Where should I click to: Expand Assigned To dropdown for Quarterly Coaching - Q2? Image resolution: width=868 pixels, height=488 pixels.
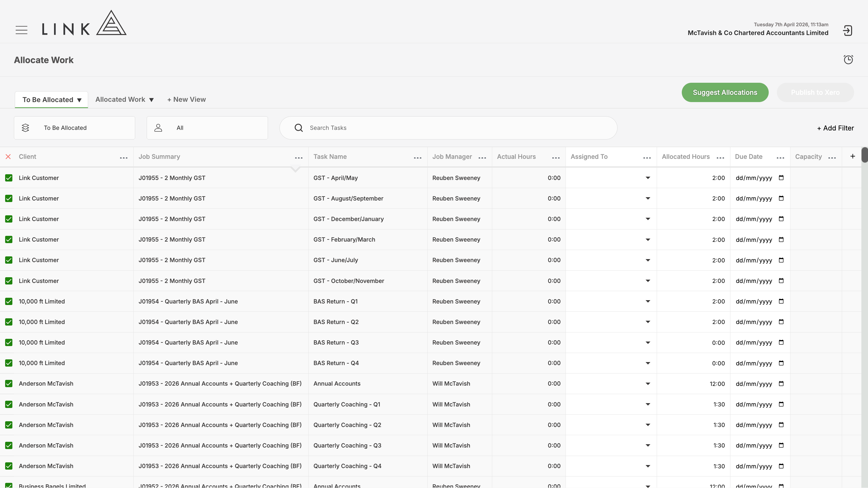(648, 425)
